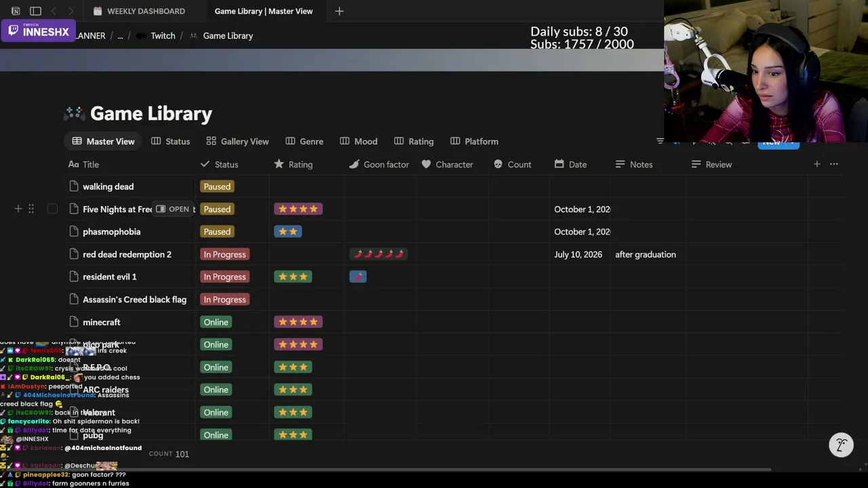This screenshot has width=868, height=488.
Task: Select the minecraft title
Action: click(101, 322)
